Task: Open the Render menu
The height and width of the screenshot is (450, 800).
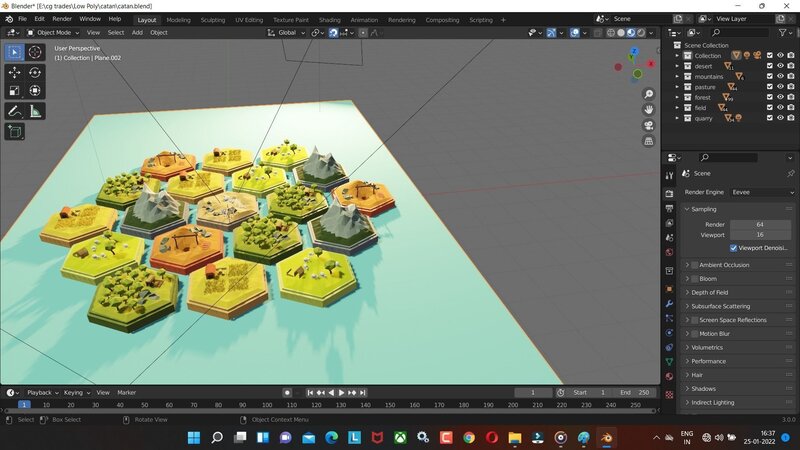Action: (x=62, y=19)
